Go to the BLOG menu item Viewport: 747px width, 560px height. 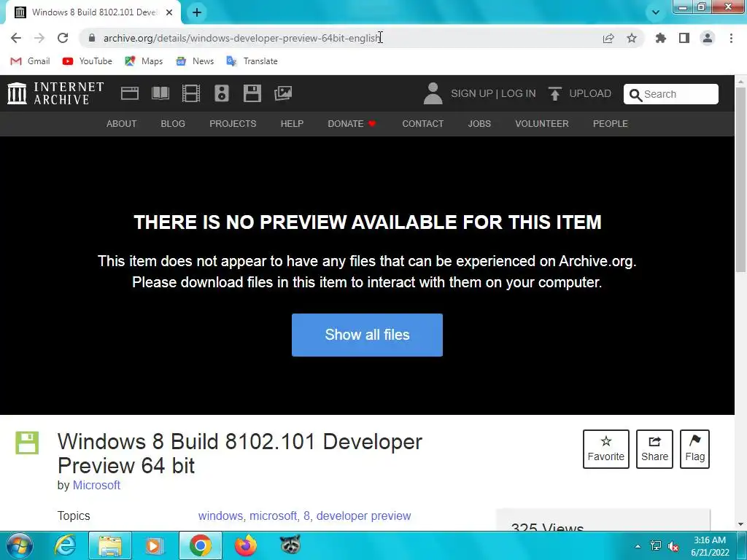pos(173,124)
